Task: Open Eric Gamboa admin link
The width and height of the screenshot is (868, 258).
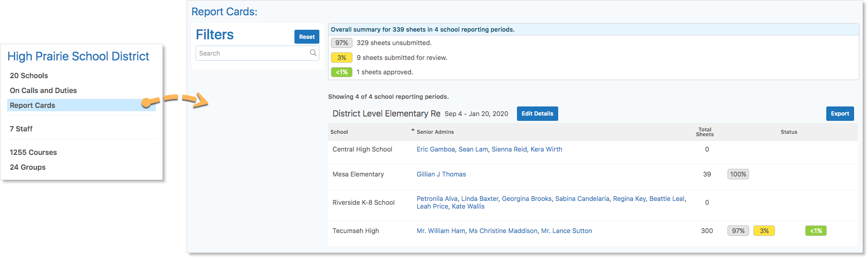Action: coord(435,149)
